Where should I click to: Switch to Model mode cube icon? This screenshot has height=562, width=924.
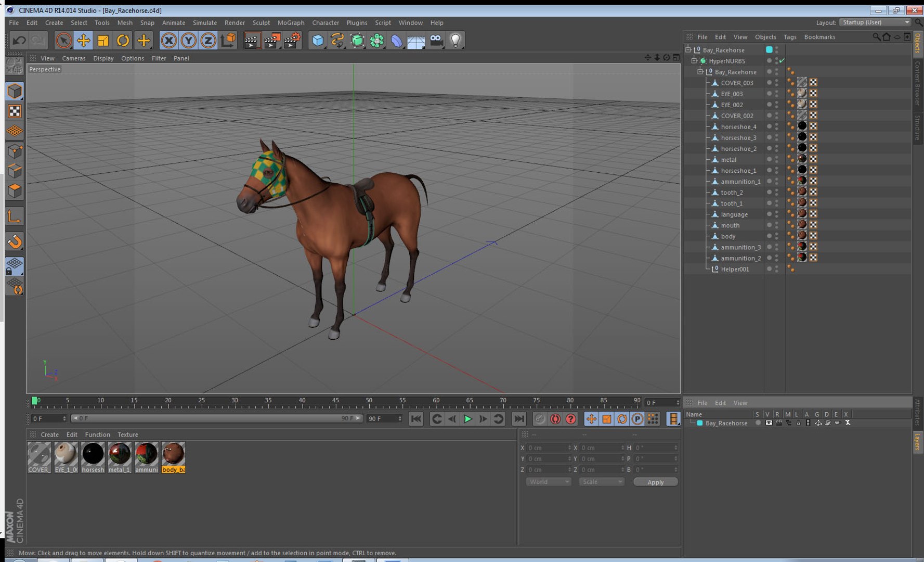coord(15,91)
